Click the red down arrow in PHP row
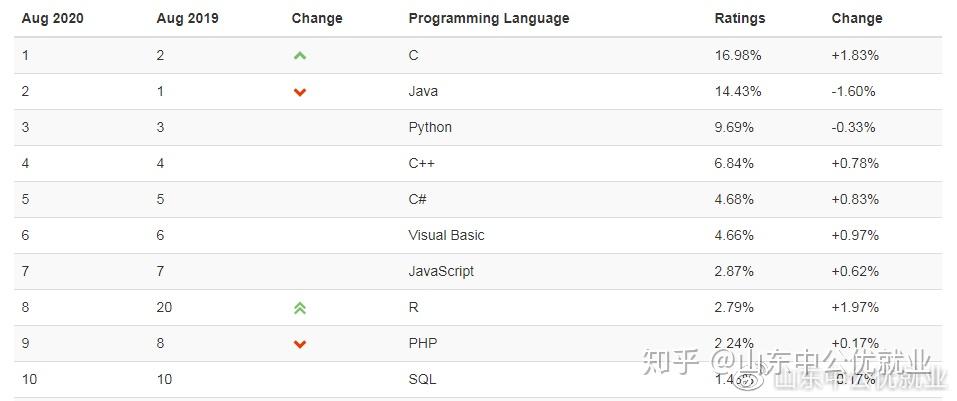The width and height of the screenshot is (957, 401). pyautogui.click(x=300, y=344)
